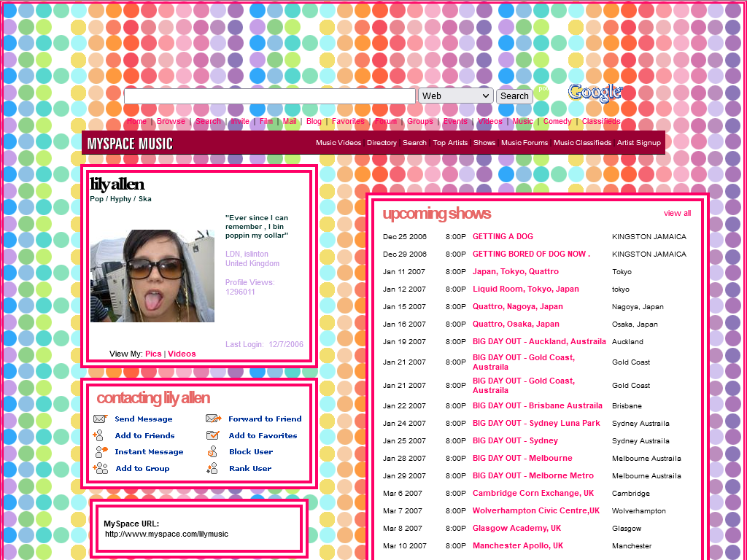Click the Block User icon
This screenshot has width=747, height=560.
pos(212,451)
